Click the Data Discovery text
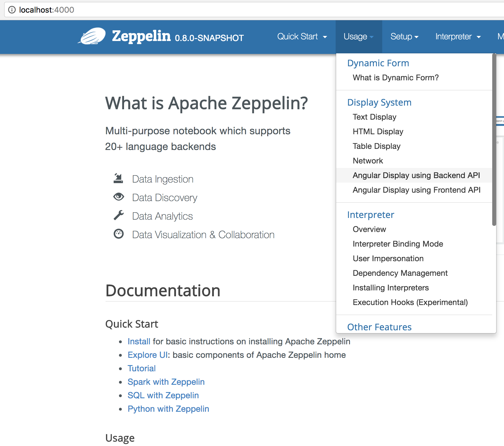Image resolution: width=504 pixels, height=446 pixels. (165, 198)
